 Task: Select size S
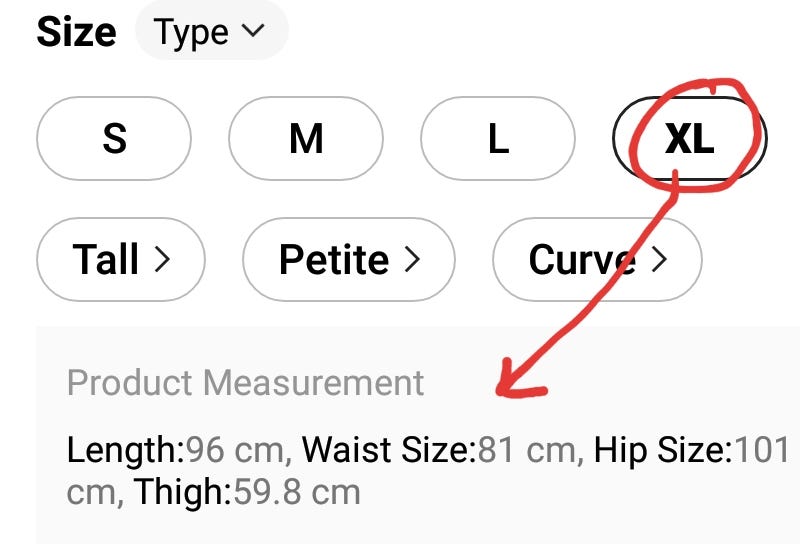114,139
